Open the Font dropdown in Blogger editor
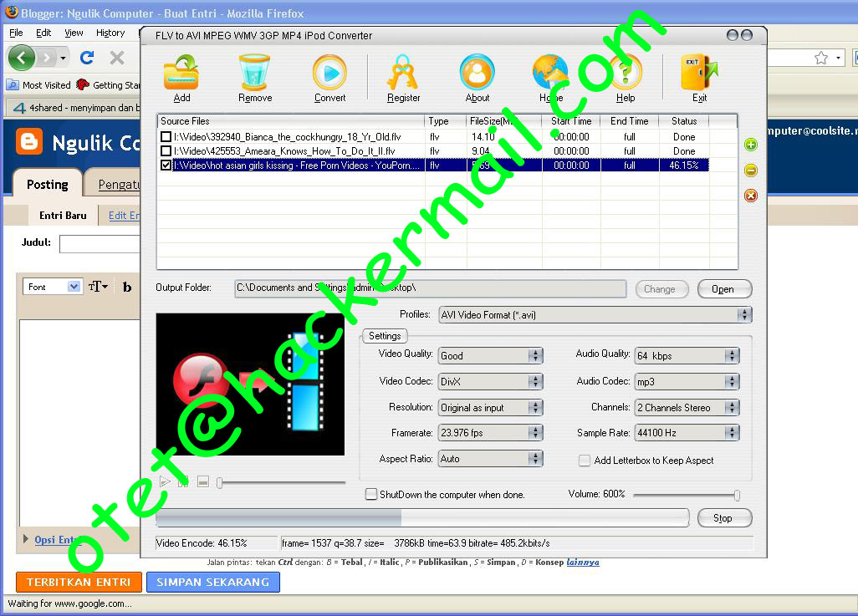858x616 pixels. pyautogui.click(x=53, y=287)
